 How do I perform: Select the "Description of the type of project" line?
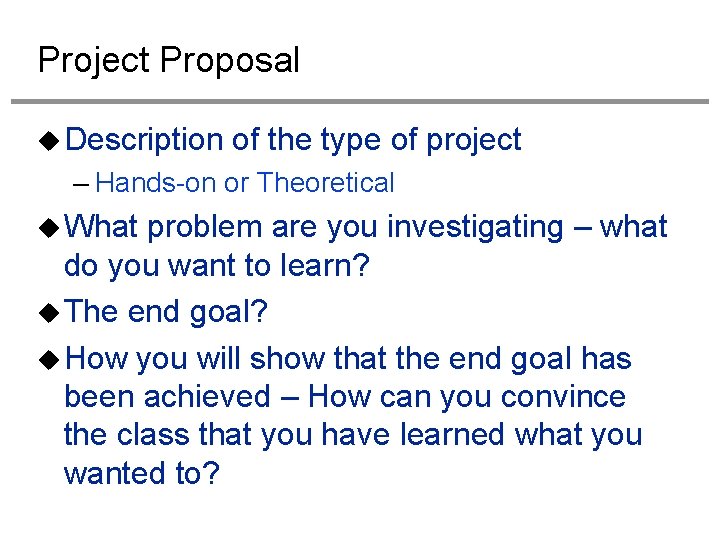293,140
